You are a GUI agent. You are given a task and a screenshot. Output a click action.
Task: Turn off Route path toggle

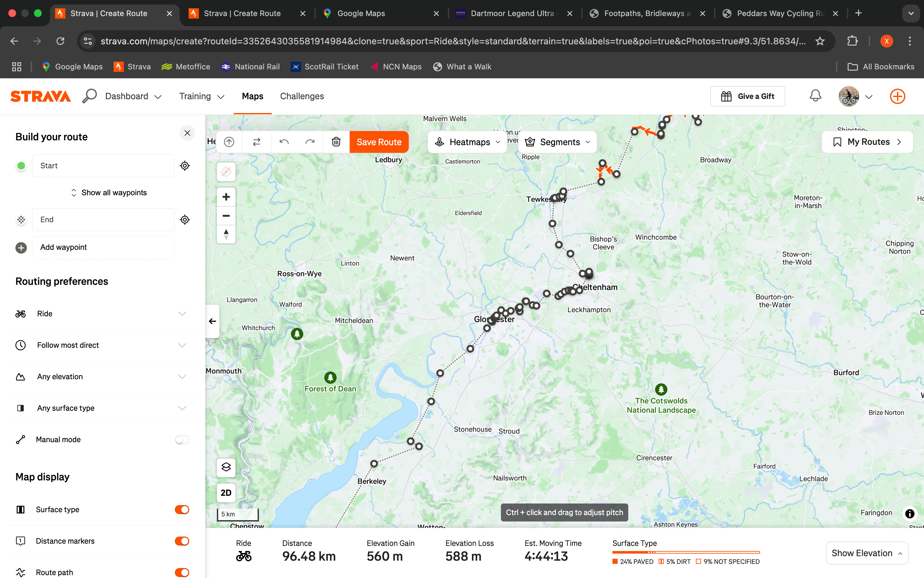pos(182,572)
